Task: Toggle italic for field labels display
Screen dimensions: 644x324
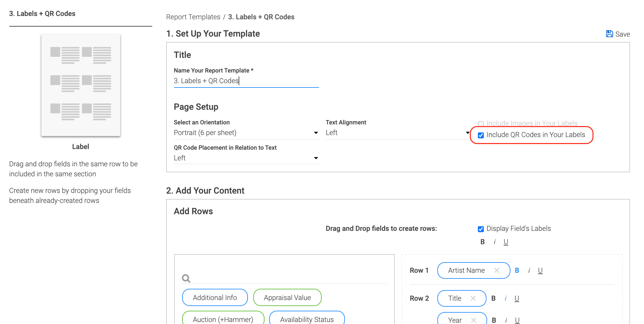Action: 495,242
